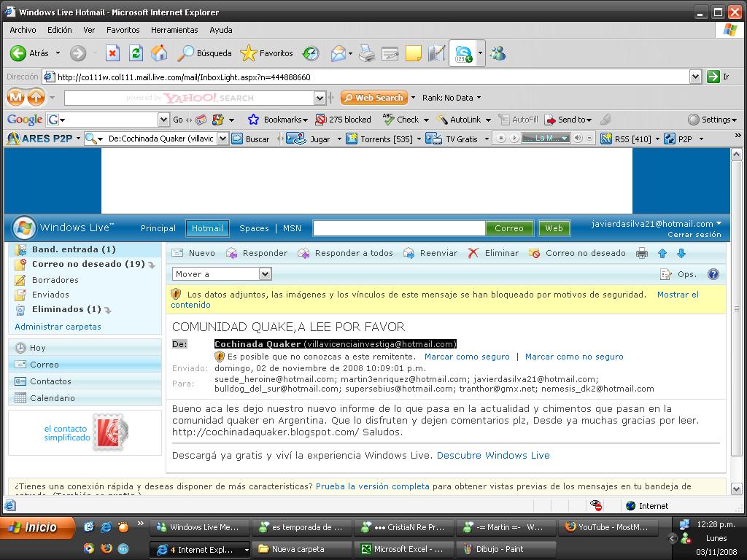Click Responder to reply
The width and height of the screenshot is (747, 560).
pyautogui.click(x=257, y=253)
